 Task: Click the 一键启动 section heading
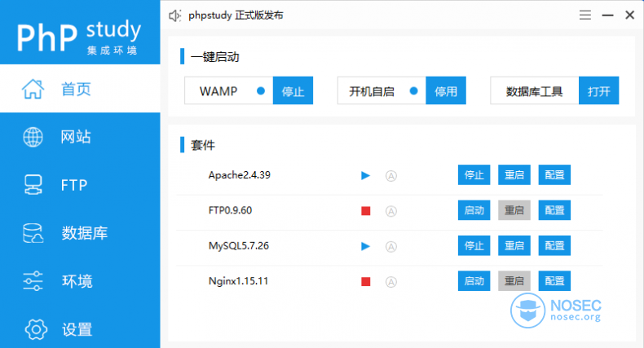point(215,56)
